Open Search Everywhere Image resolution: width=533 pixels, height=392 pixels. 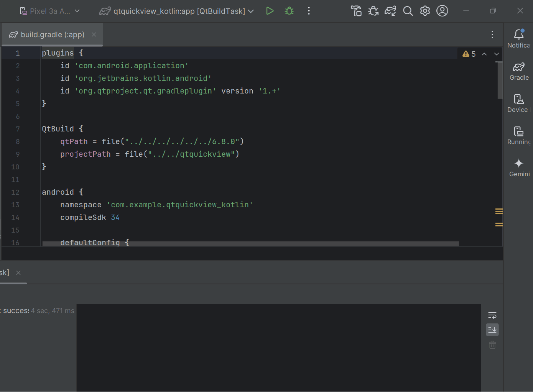coord(408,11)
